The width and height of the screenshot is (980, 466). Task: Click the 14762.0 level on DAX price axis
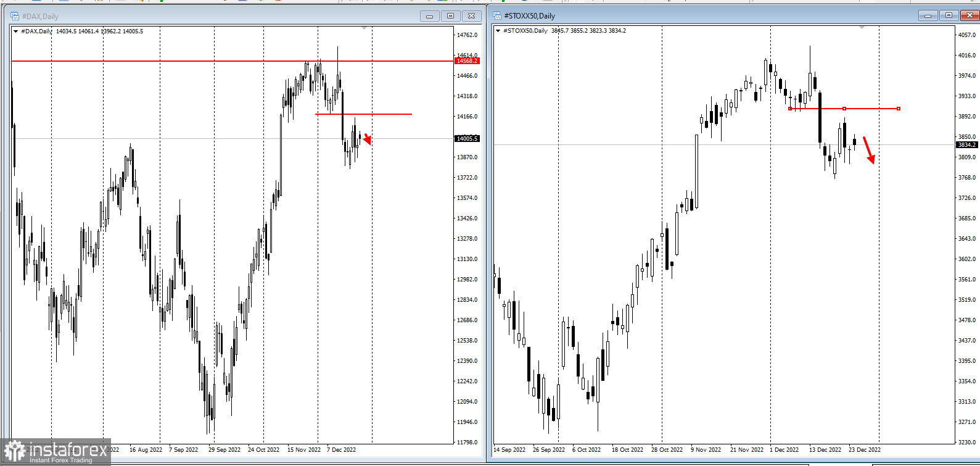coord(467,35)
